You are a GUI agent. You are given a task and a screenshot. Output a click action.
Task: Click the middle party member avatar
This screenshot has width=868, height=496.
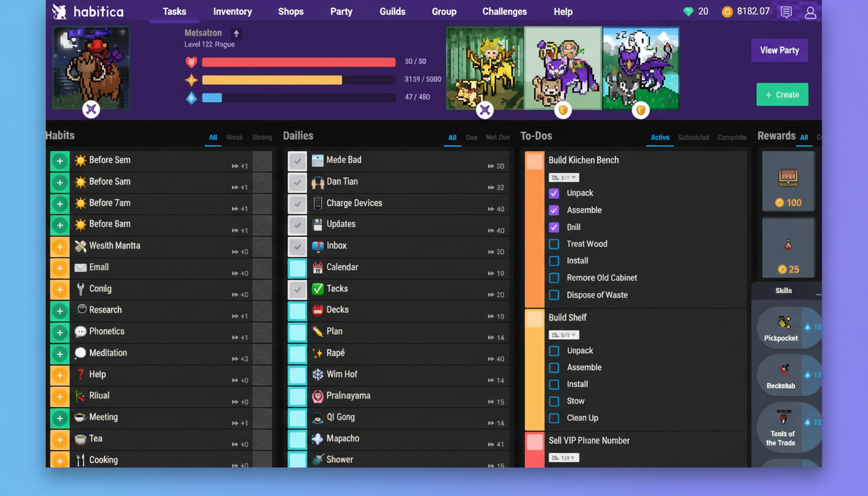pos(563,67)
